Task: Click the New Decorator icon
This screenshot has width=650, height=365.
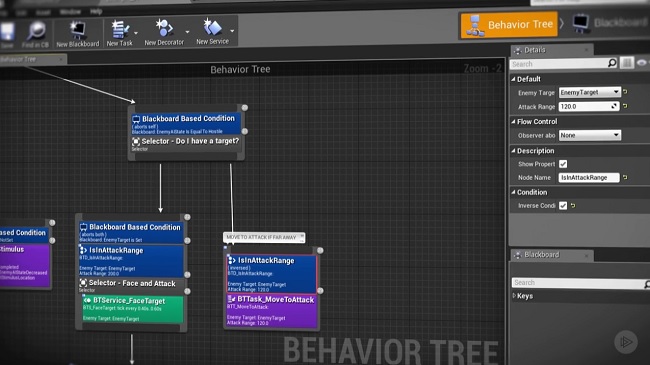Action: click(x=164, y=28)
